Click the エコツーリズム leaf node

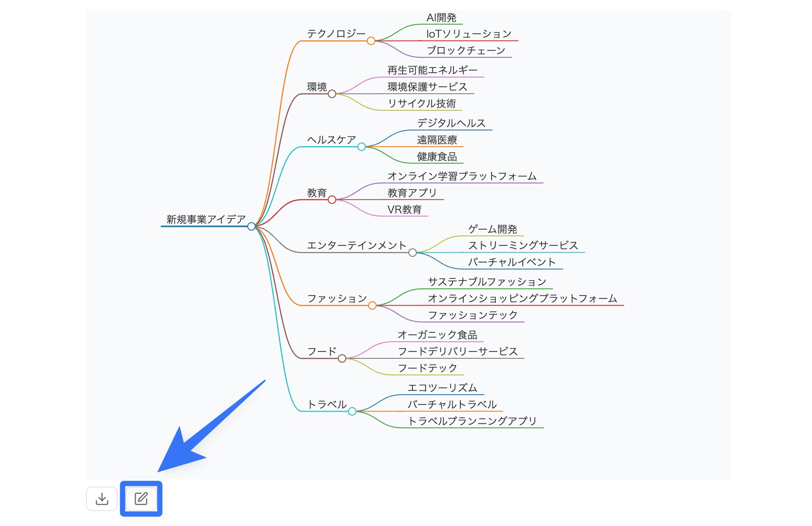coord(442,388)
